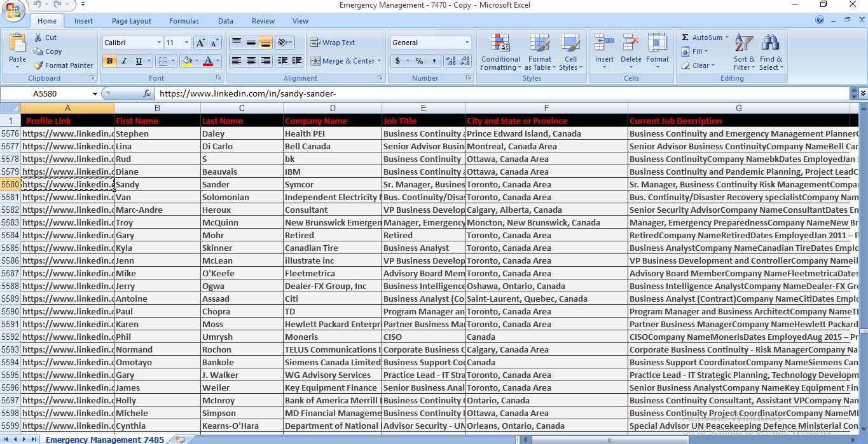Select the Emergency Management 7485 sheet tab
This screenshot has height=444, width=868.
point(104,439)
